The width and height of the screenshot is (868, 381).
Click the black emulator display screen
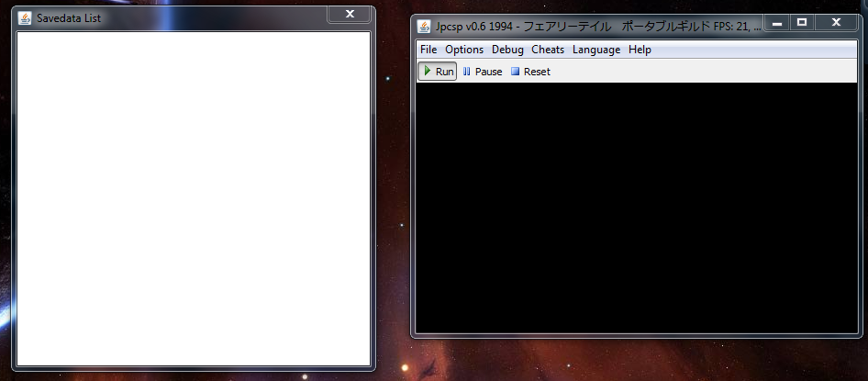click(x=638, y=207)
